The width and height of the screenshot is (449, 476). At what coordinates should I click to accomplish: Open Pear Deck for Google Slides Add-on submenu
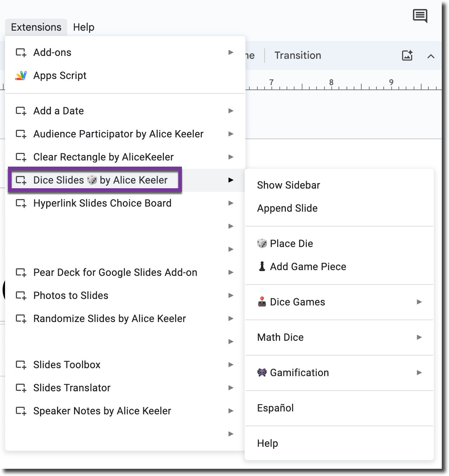pos(115,272)
